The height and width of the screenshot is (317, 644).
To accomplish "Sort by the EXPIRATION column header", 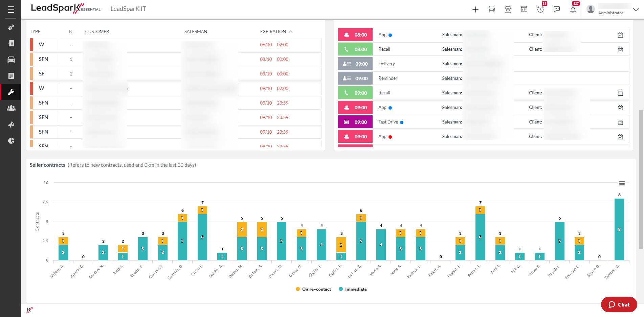I will (273, 31).
